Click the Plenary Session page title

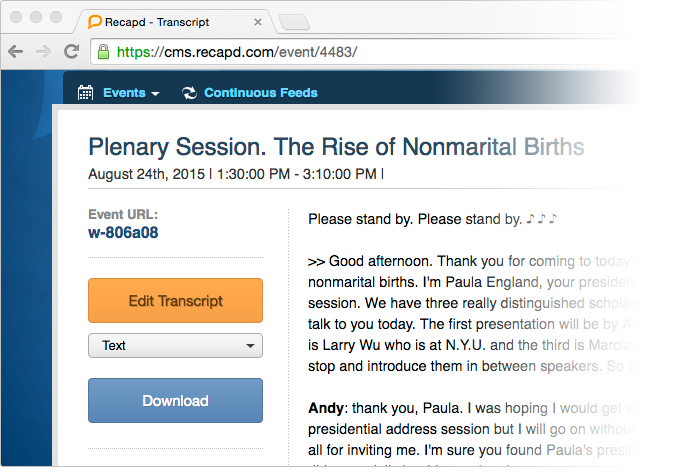click(336, 147)
